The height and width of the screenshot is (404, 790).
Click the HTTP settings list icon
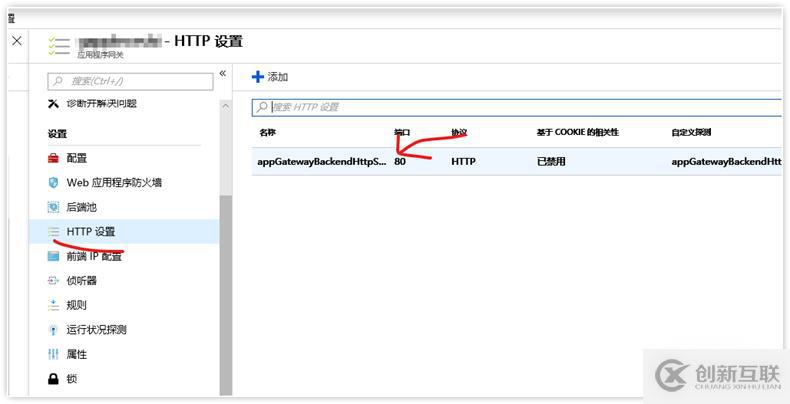[x=53, y=232]
